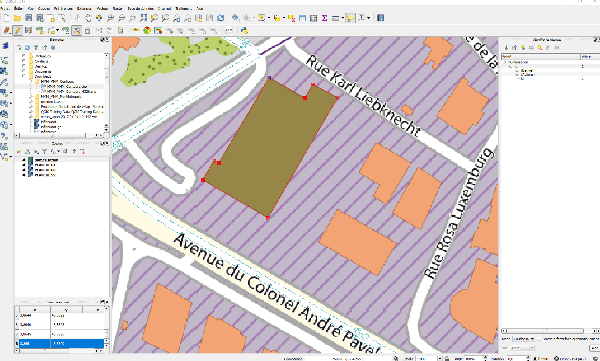
Task: Open the dropdown arrow next to the Measure ruler tool
Action: tap(342, 18)
